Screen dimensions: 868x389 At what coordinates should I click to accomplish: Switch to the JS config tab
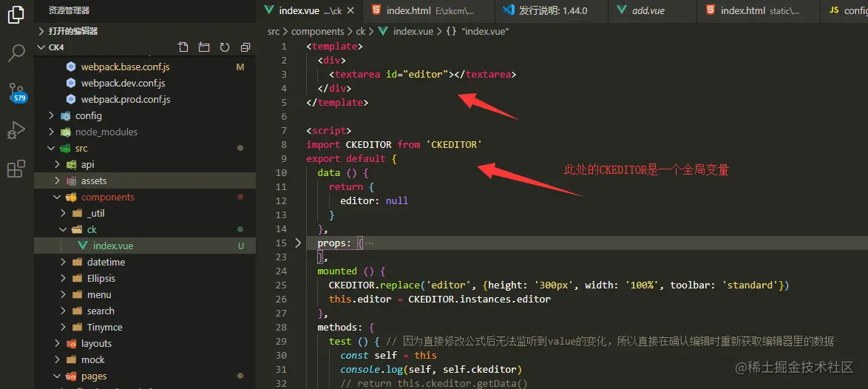[843, 10]
